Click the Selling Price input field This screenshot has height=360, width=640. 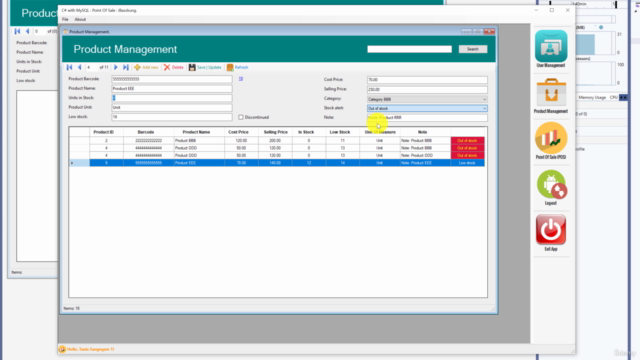(427, 89)
